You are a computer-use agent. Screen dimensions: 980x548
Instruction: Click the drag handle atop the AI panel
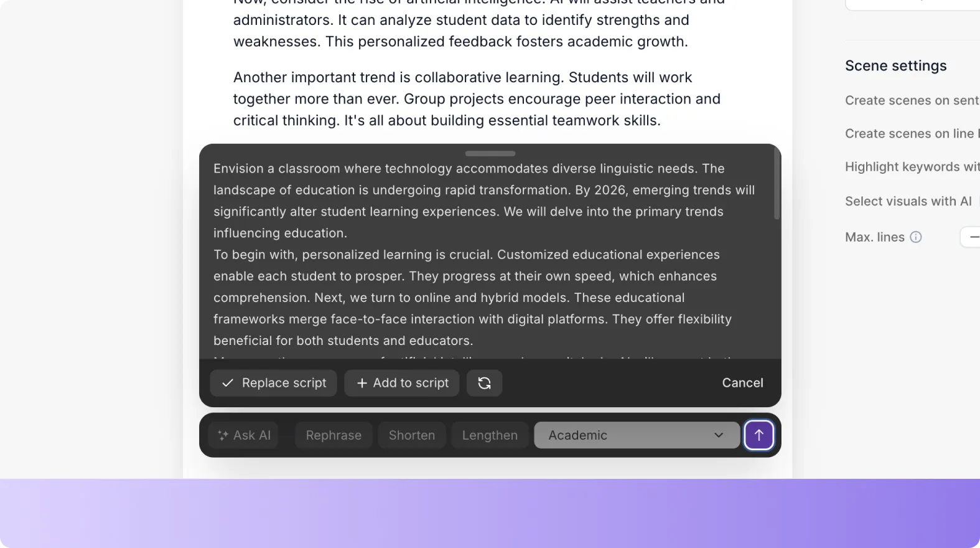coord(490,153)
